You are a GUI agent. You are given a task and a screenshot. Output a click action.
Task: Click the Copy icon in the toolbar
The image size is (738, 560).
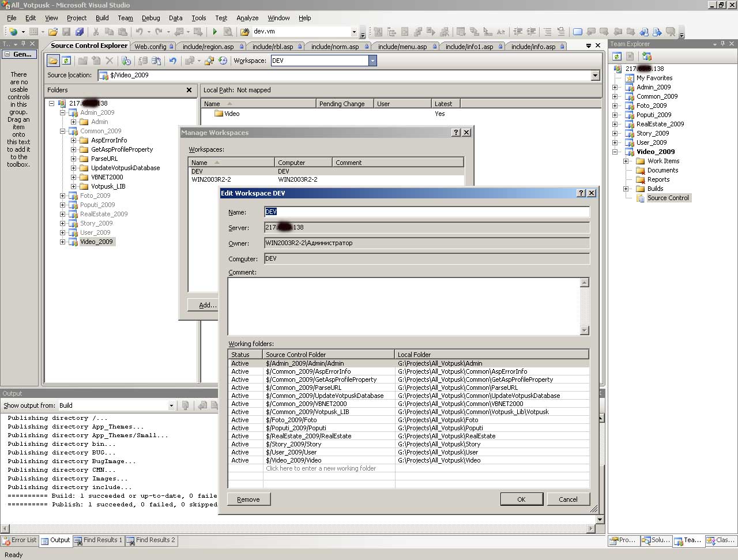click(110, 32)
